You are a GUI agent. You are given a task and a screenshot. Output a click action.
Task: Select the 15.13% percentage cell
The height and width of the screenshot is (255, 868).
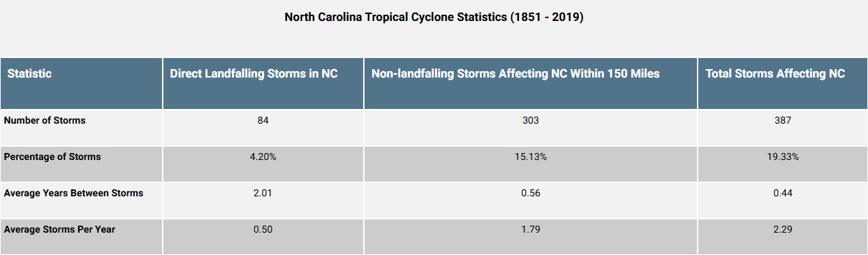(x=531, y=156)
